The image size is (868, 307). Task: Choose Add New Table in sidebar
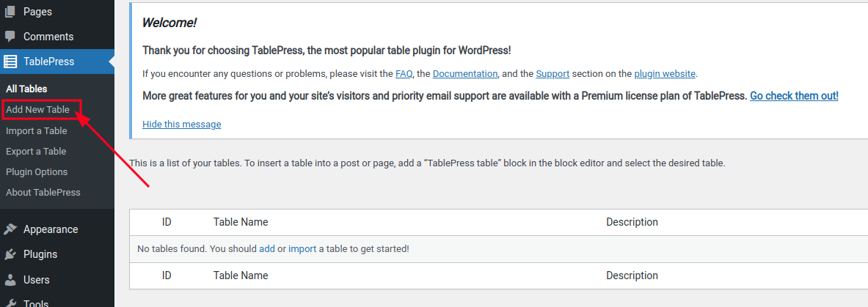[37, 109]
